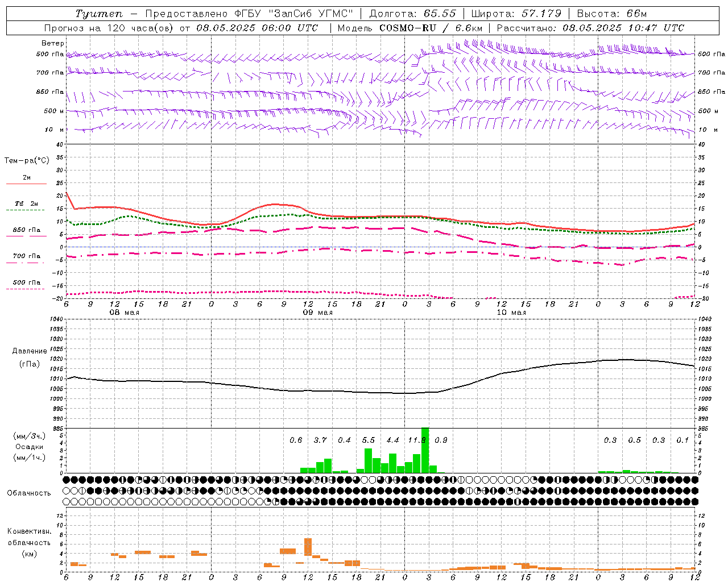Click the Высота: 66м elevation text
Image resolution: width=728 pixels, height=582 pixels.
pyautogui.click(x=612, y=14)
